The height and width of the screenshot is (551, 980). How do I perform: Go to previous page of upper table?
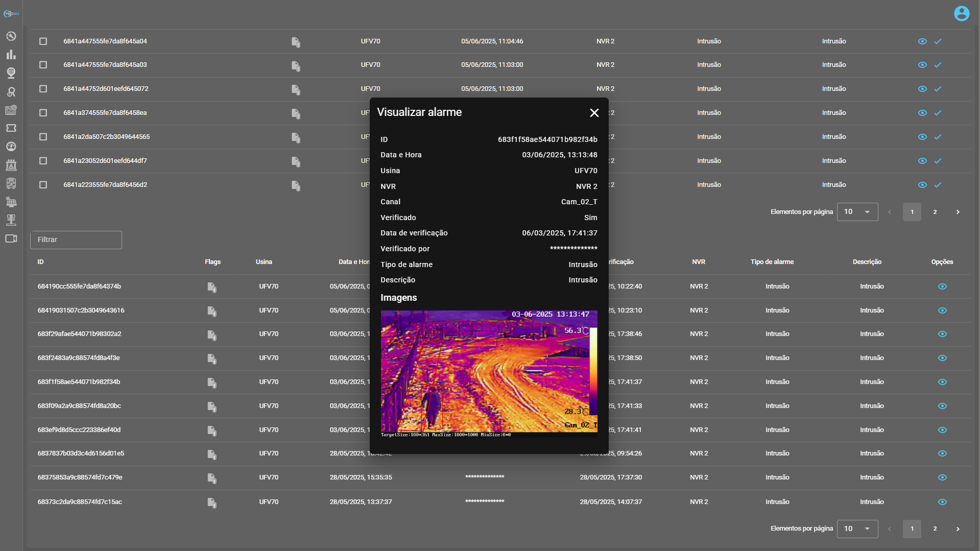click(889, 212)
